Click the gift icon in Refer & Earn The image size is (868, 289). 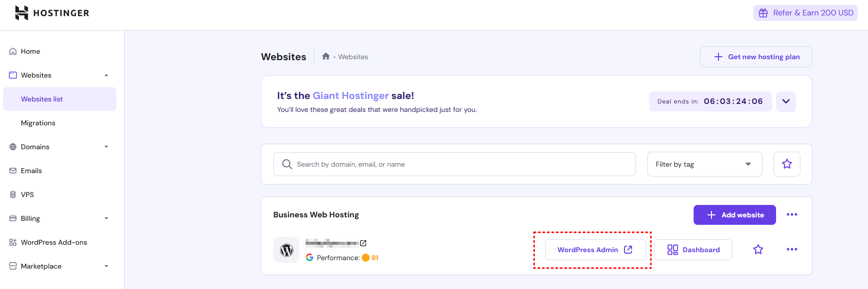(x=763, y=13)
